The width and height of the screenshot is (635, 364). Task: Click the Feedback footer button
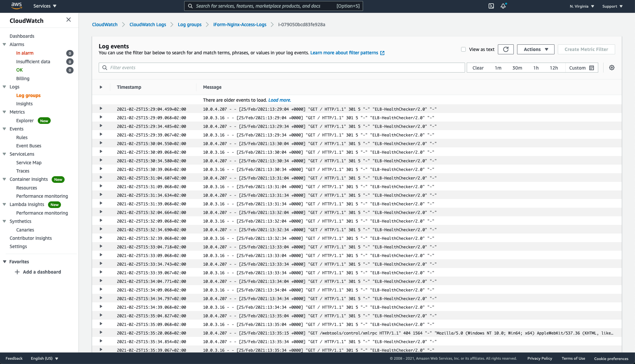(14, 358)
